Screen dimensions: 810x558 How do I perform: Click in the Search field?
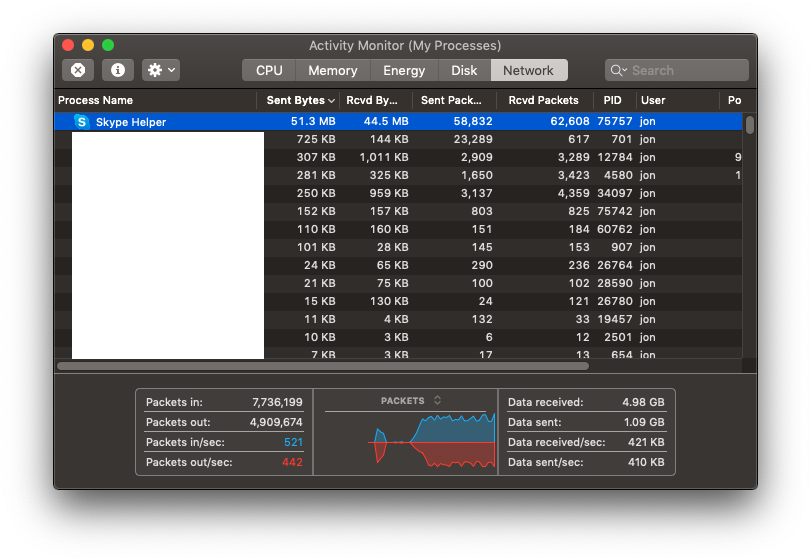685,70
